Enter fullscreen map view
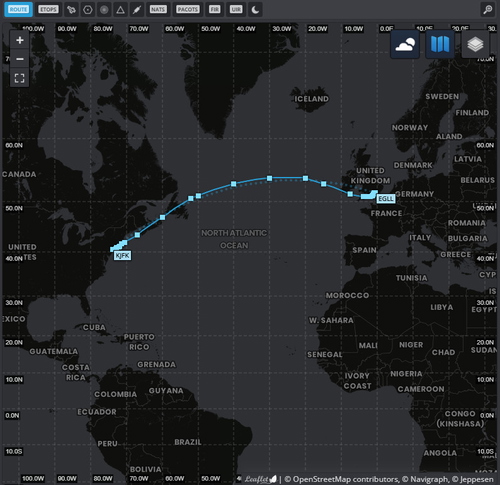Screen dimensions: 500x485 coord(20,78)
